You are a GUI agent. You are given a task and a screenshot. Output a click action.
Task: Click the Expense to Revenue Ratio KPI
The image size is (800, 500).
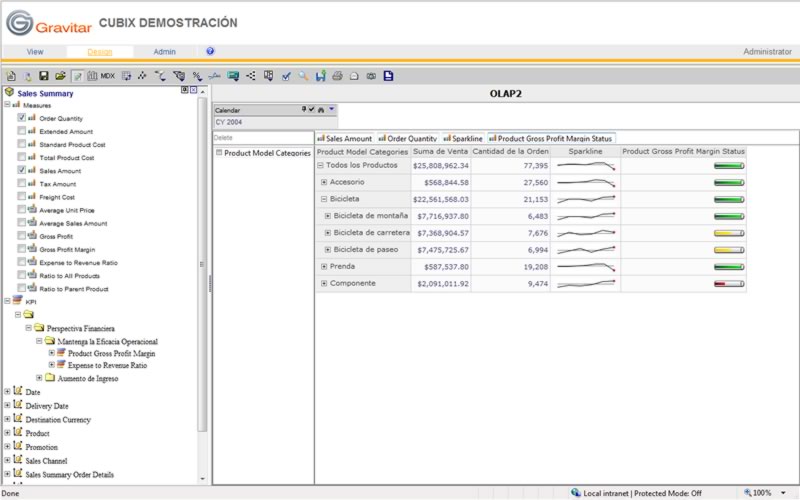(107, 365)
